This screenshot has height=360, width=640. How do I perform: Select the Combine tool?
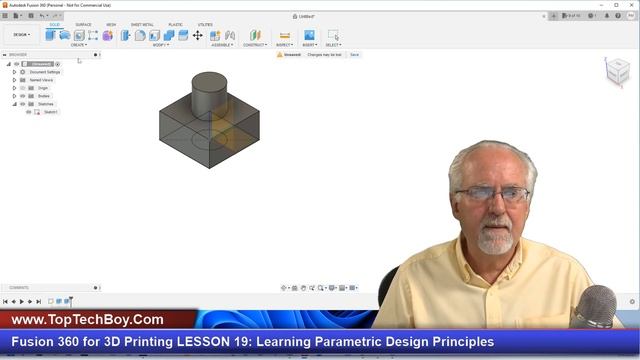(x=169, y=36)
